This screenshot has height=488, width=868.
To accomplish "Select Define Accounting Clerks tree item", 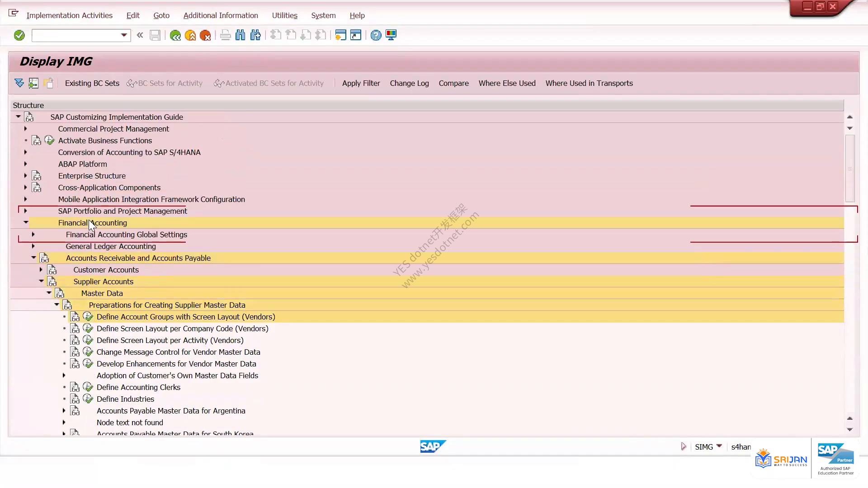I will [138, 387].
